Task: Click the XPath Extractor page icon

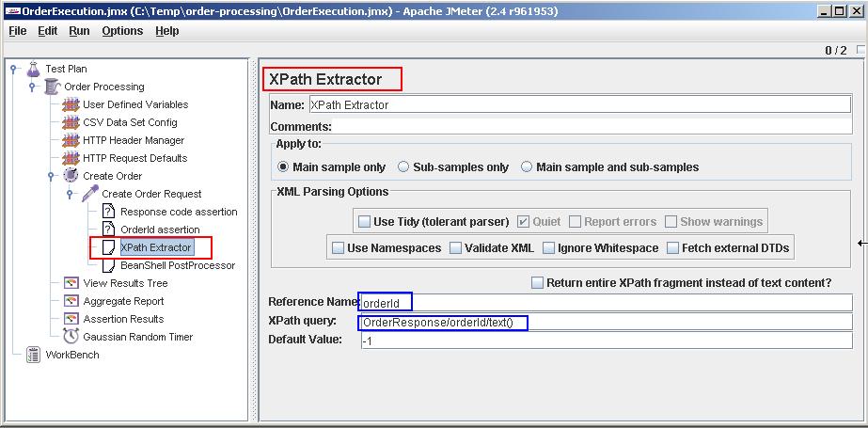Action: 110,247
